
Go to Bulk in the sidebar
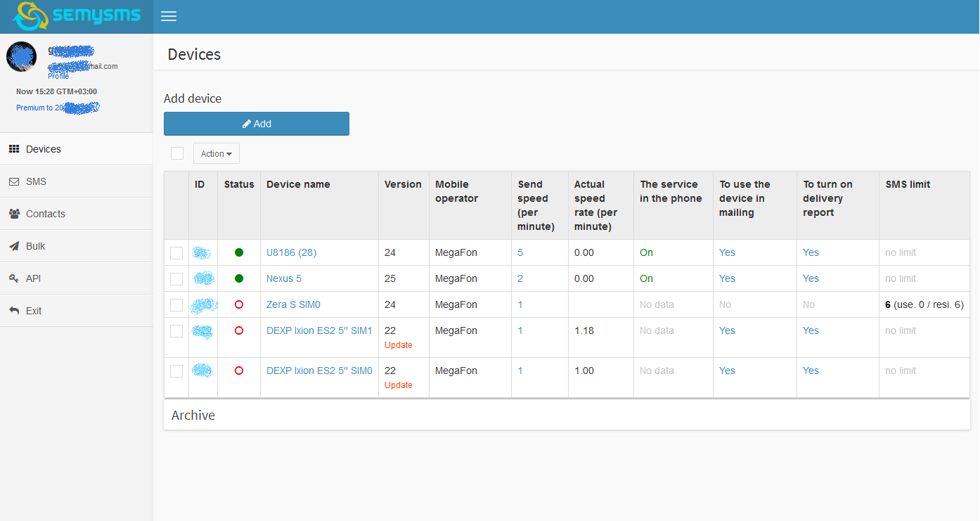(35, 246)
